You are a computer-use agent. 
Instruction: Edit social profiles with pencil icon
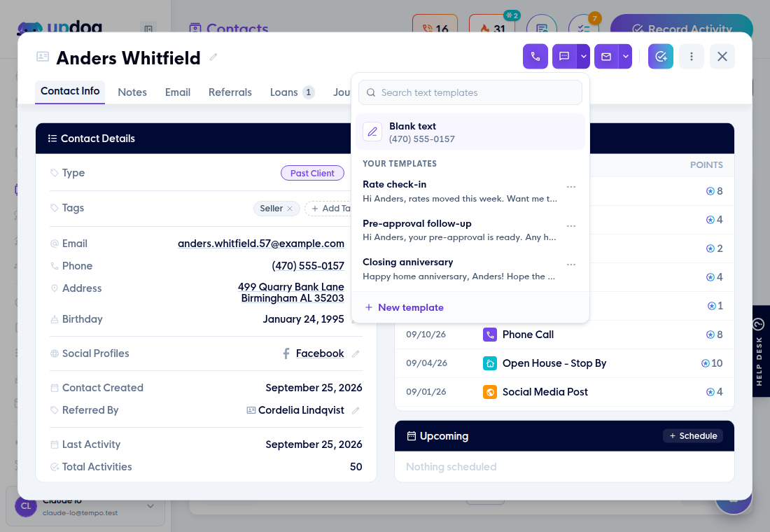356,353
